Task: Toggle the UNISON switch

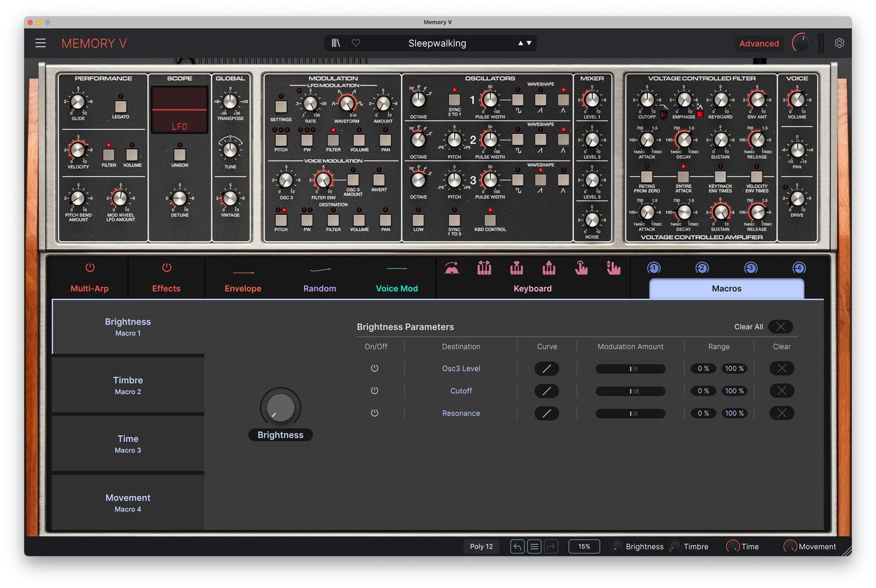Action: tap(180, 154)
